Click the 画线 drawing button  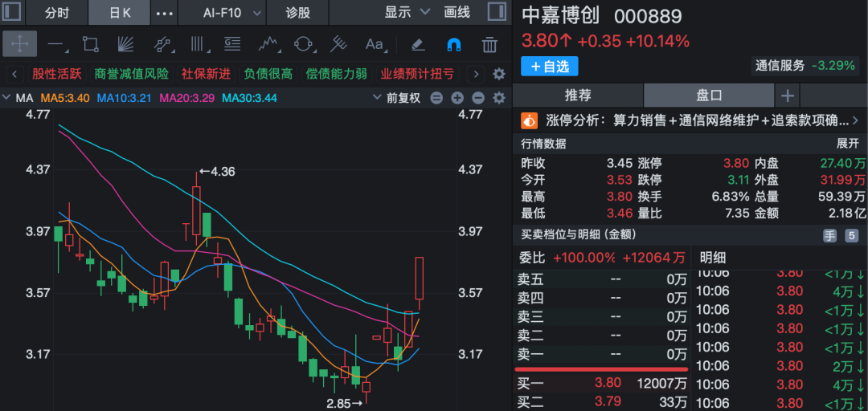click(457, 12)
